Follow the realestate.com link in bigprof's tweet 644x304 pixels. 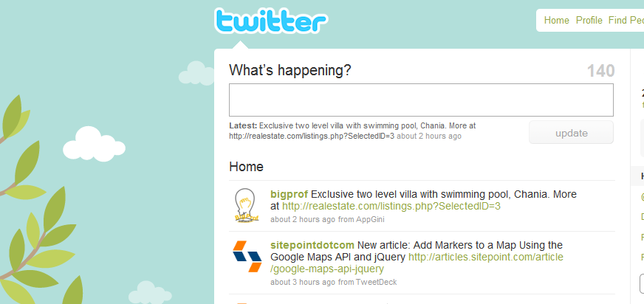tap(391, 207)
